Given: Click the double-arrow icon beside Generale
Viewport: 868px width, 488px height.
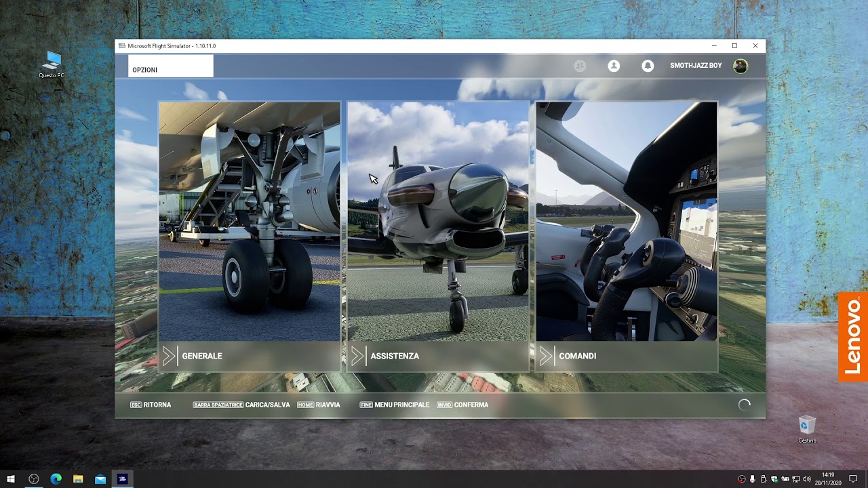Looking at the screenshot, I should [x=169, y=356].
